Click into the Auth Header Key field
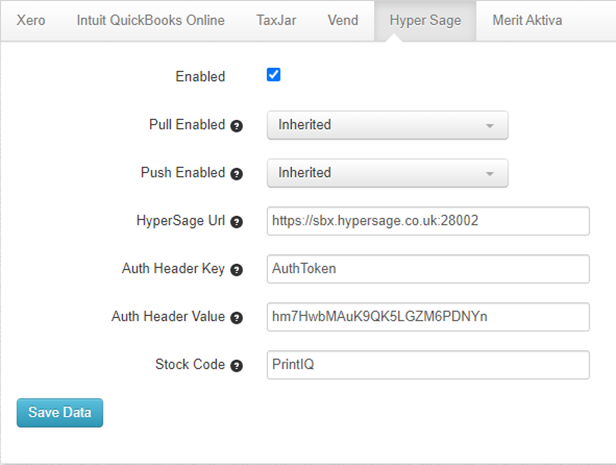This screenshot has height=465, width=616. (428, 269)
